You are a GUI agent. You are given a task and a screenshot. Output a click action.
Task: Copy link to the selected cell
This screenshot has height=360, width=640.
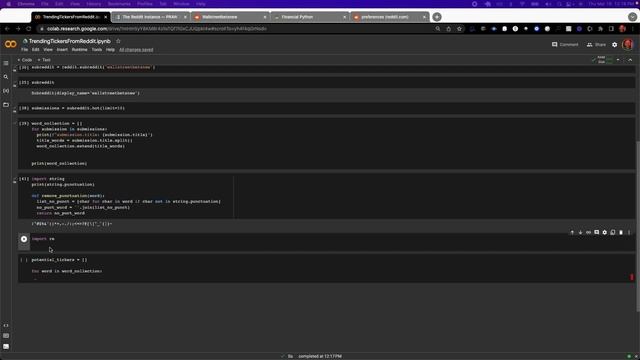[588, 232]
